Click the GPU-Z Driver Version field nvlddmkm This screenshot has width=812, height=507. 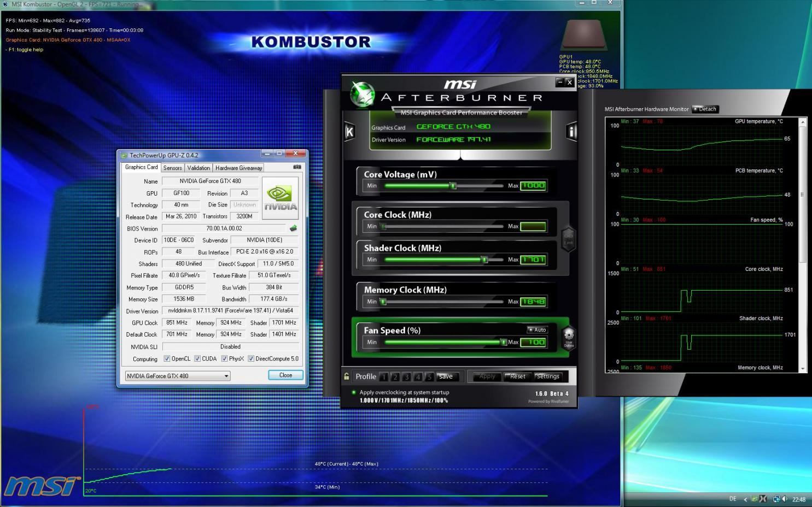(230, 310)
